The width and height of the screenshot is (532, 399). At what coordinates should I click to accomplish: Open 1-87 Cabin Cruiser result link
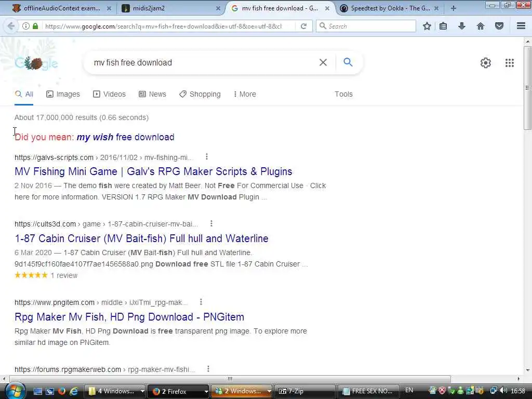pyautogui.click(x=141, y=238)
